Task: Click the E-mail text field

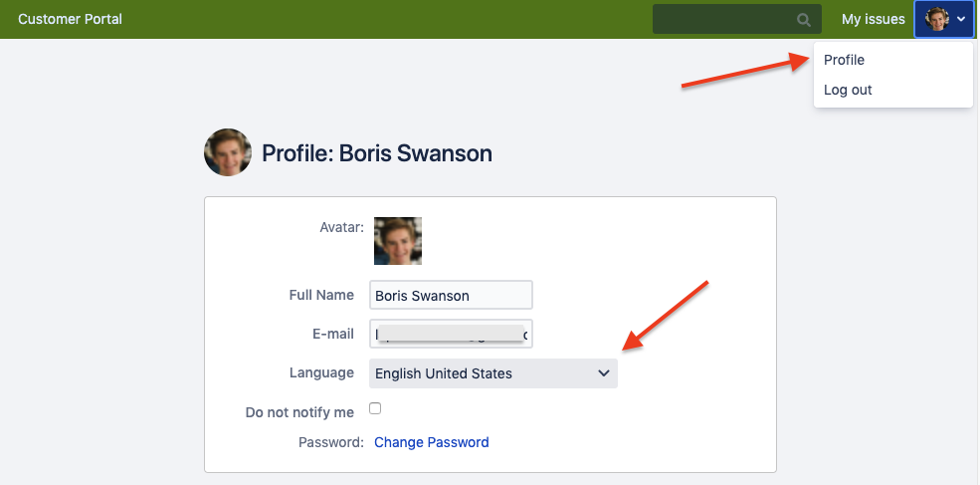Action: point(451,334)
